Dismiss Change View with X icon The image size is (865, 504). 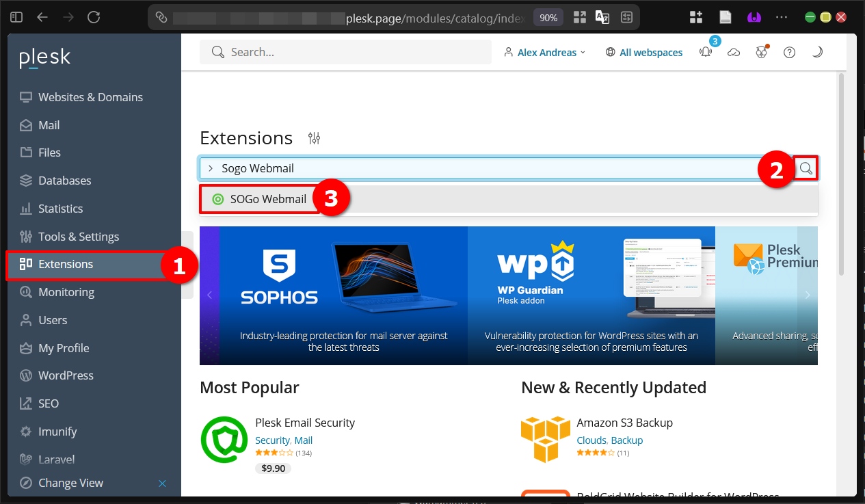[162, 483]
